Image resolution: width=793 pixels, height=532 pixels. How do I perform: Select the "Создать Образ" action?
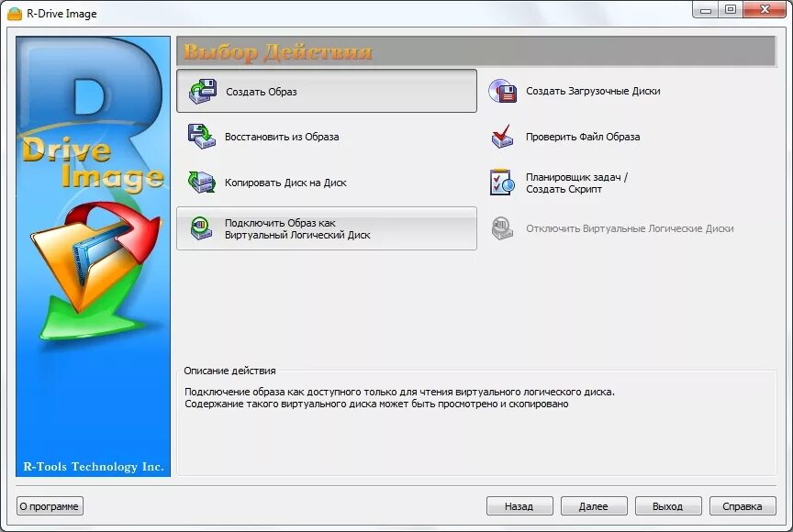pyautogui.click(x=327, y=91)
